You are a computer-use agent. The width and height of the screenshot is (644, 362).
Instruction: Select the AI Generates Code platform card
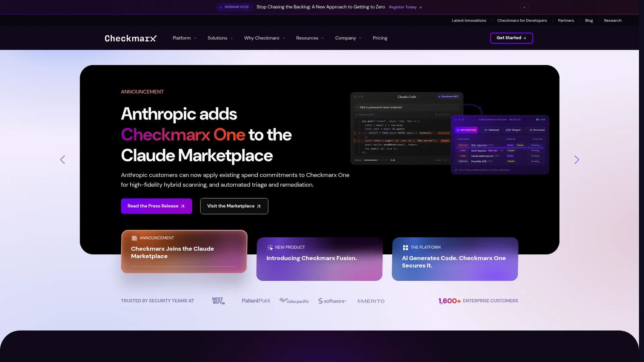pos(455,259)
